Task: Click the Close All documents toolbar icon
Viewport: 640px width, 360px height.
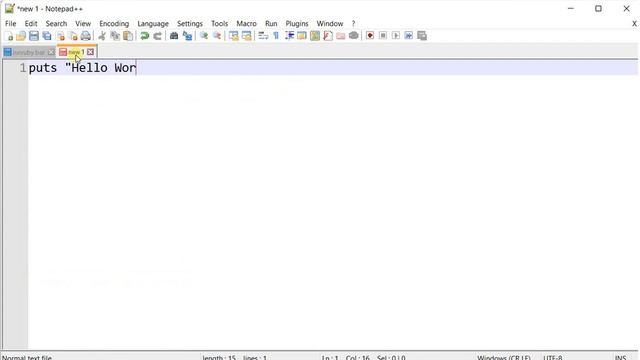Action: [73, 36]
